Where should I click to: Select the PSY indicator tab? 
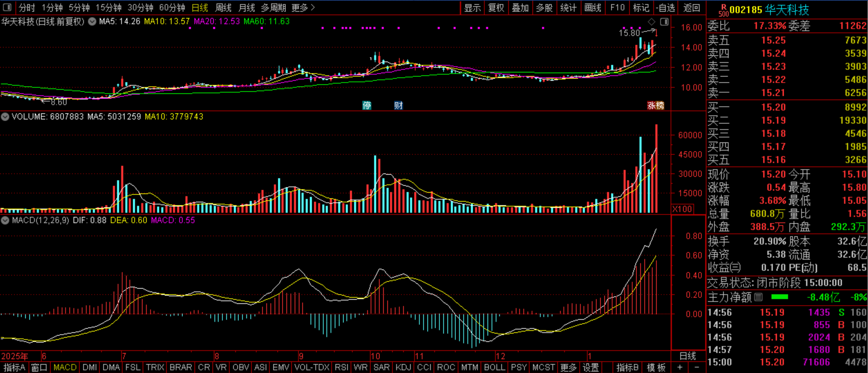coord(519,367)
